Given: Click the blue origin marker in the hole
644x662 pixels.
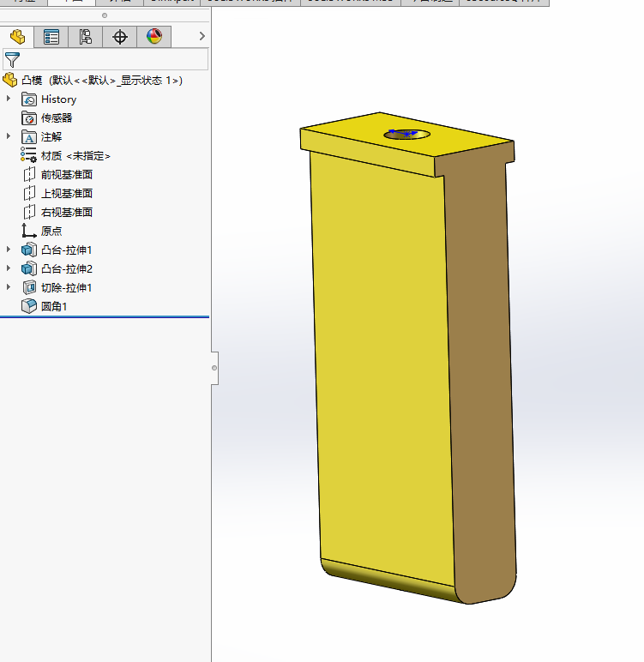Looking at the screenshot, I should click(405, 134).
